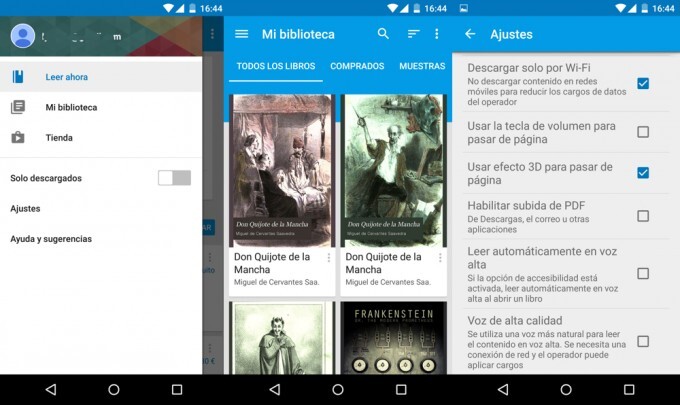This screenshot has width=680, height=405.
Task: Switch to the COMPRADOS tab
Action: pyautogui.click(x=357, y=66)
